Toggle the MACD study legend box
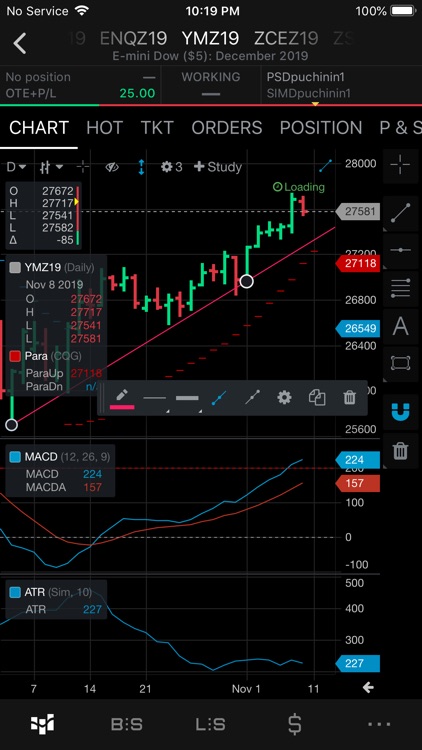Screen dimensions: 422x750 click(x=15, y=457)
